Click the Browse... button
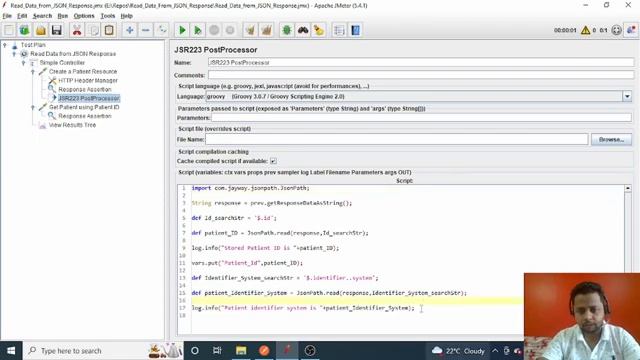Image resolution: width=640 pixels, height=360 pixels. point(611,140)
